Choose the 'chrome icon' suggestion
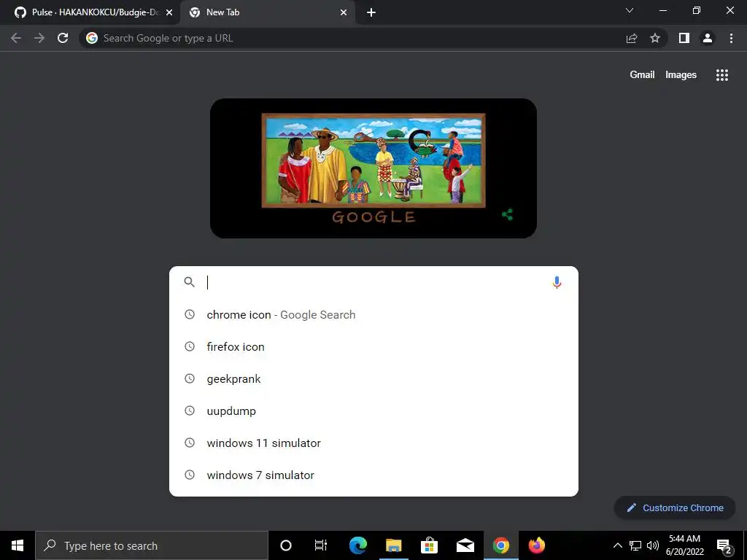This screenshot has height=560, width=747. (x=374, y=315)
